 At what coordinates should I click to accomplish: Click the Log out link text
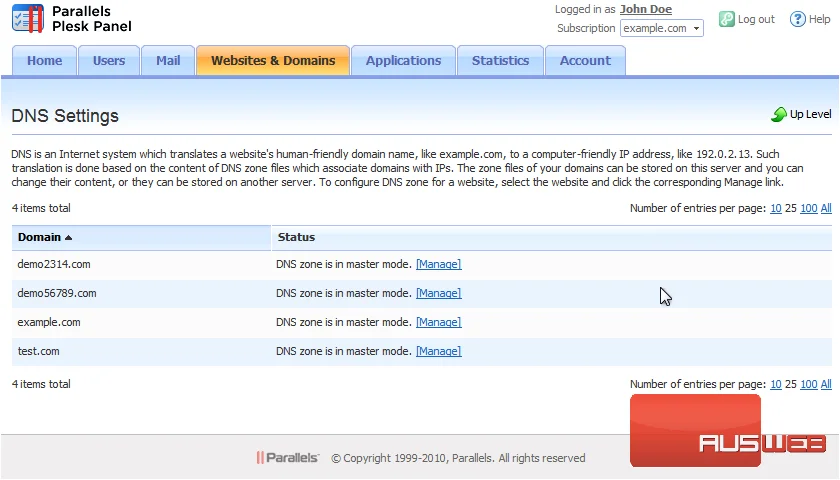click(756, 19)
